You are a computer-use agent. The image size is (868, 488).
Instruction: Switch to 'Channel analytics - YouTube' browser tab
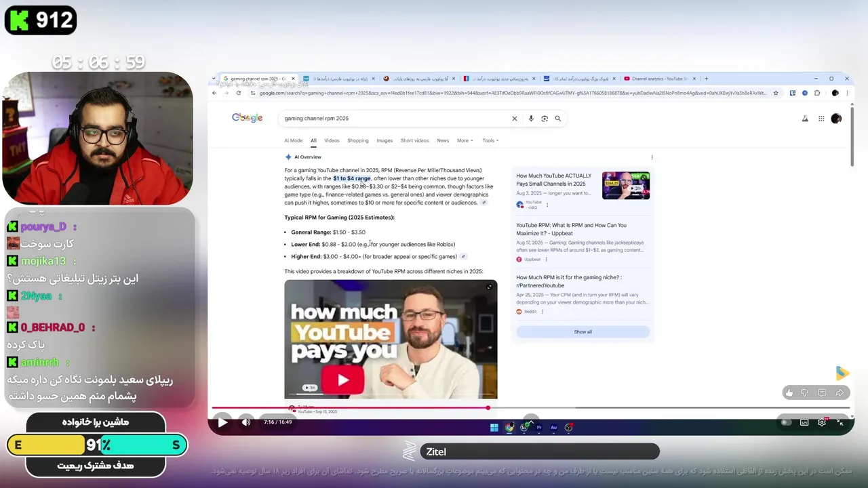[658, 79]
